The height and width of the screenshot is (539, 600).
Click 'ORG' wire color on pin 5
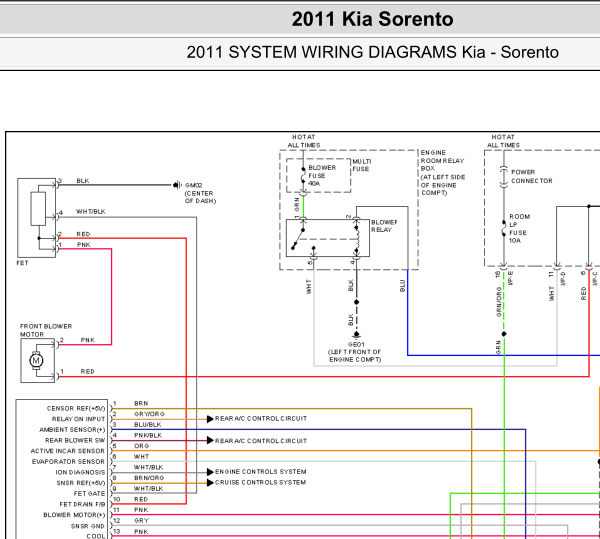tap(142, 446)
